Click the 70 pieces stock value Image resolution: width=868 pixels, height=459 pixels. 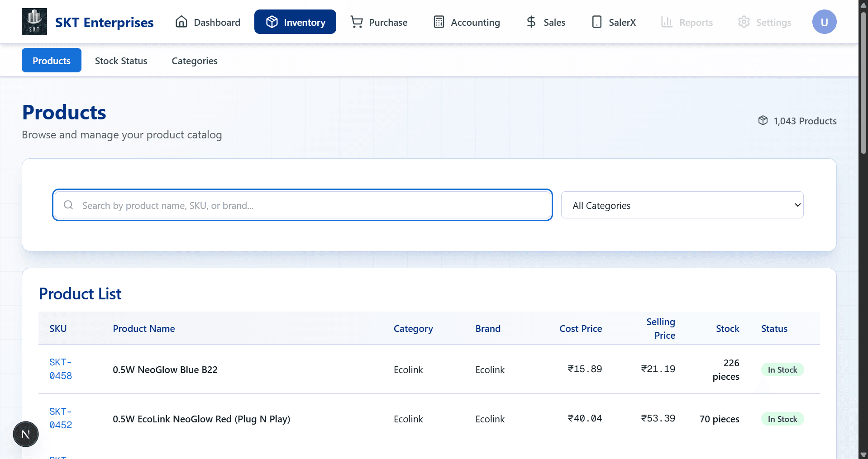tap(720, 419)
